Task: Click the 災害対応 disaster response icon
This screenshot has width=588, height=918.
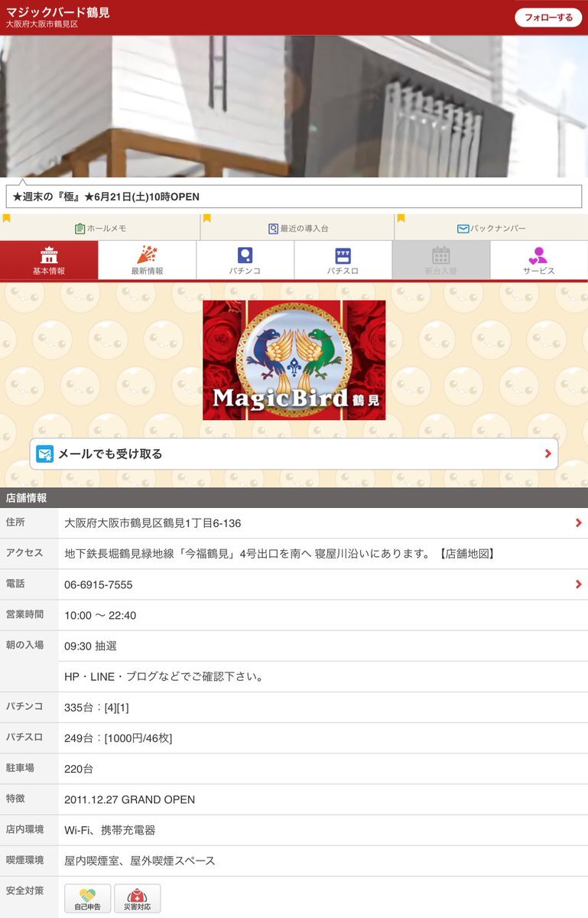Action: point(138,898)
